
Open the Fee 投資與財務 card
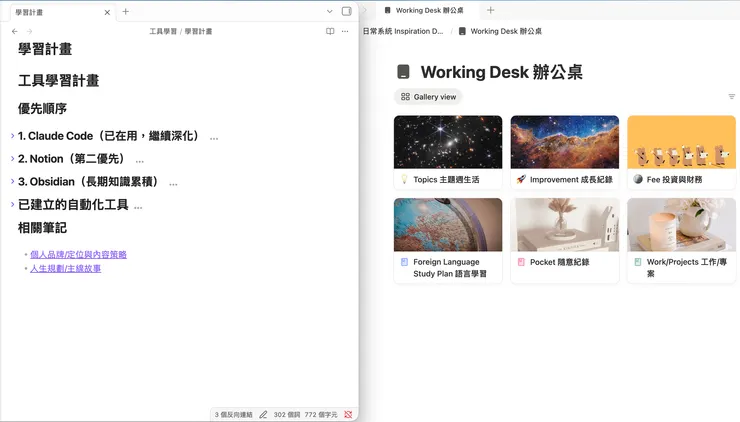681,152
